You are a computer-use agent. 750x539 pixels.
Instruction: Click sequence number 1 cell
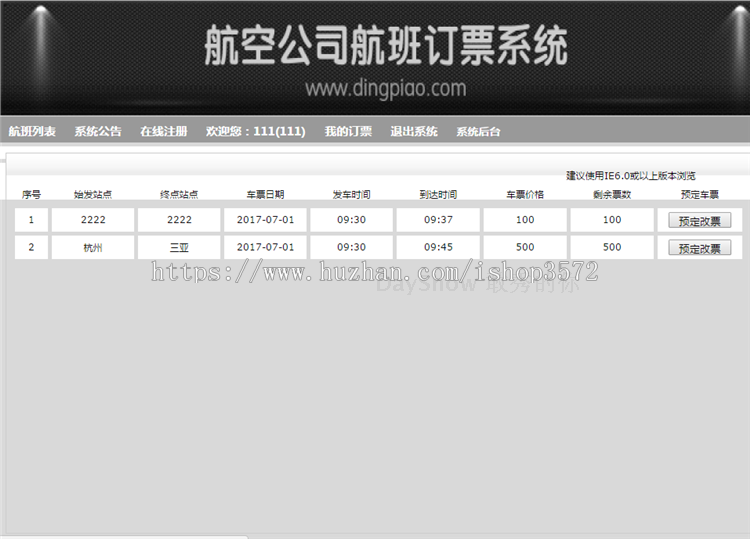pos(31,220)
